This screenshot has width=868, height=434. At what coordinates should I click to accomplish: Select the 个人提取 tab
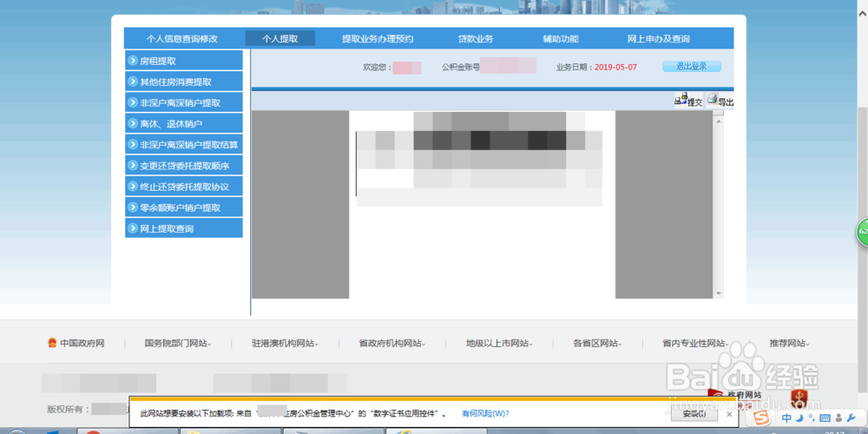(x=280, y=39)
